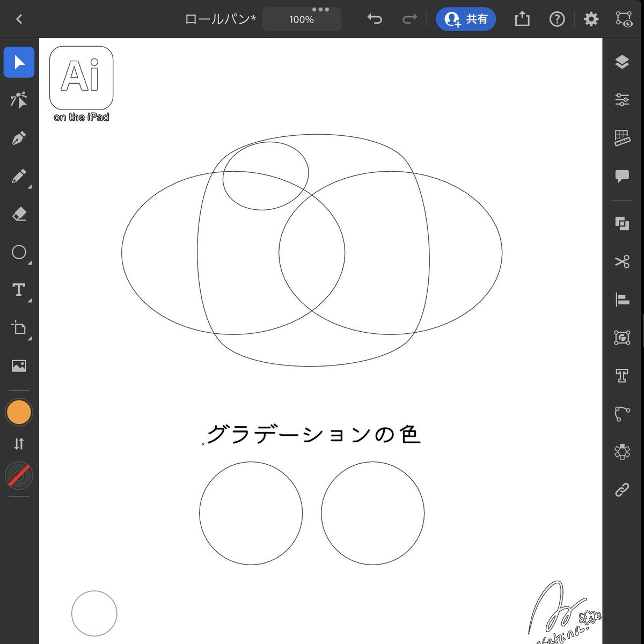The image size is (644, 644).
Task: Open the Object panel icon
Action: [x=622, y=338]
